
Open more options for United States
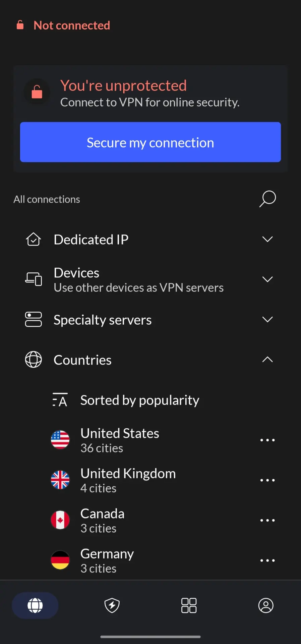point(267,440)
